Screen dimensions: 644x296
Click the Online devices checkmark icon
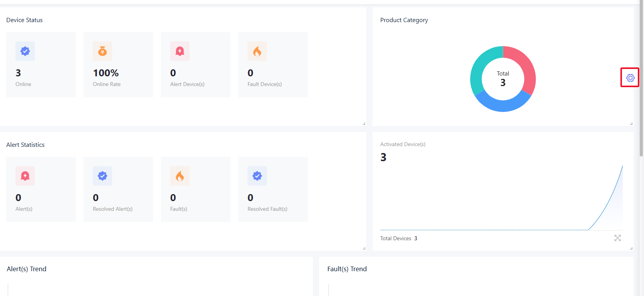25,51
